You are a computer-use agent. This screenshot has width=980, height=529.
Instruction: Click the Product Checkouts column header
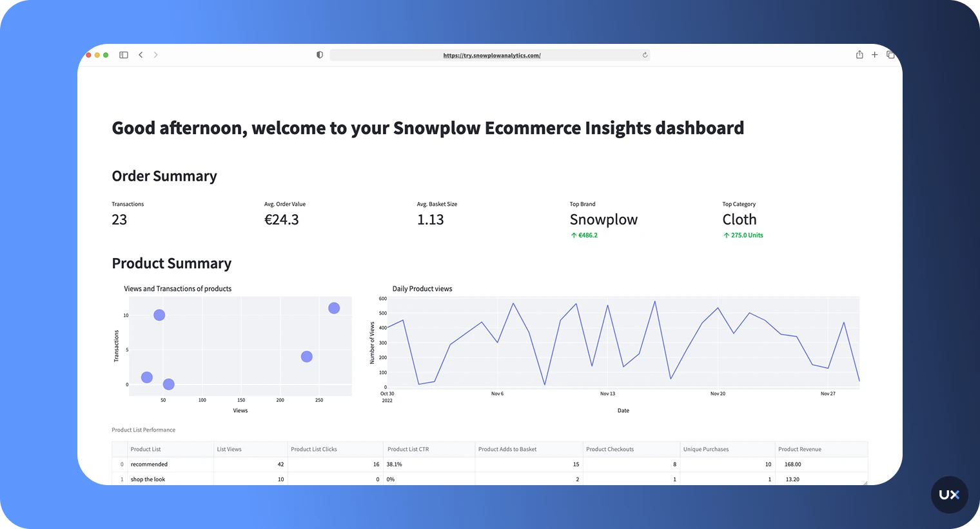click(x=631, y=449)
